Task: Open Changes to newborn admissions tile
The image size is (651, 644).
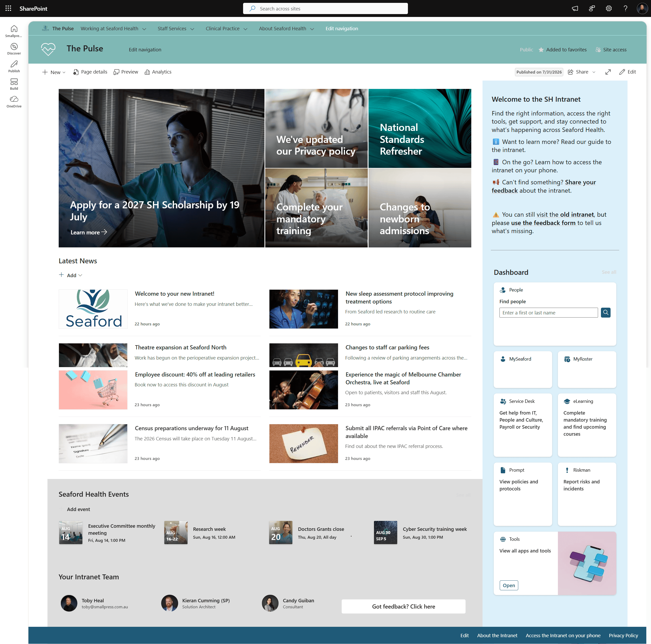Action: click(x=420, y=208)
